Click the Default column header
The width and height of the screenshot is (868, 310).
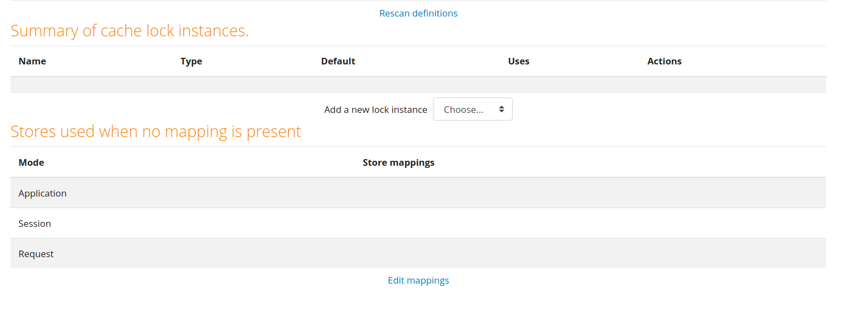[x=338, y=61]
